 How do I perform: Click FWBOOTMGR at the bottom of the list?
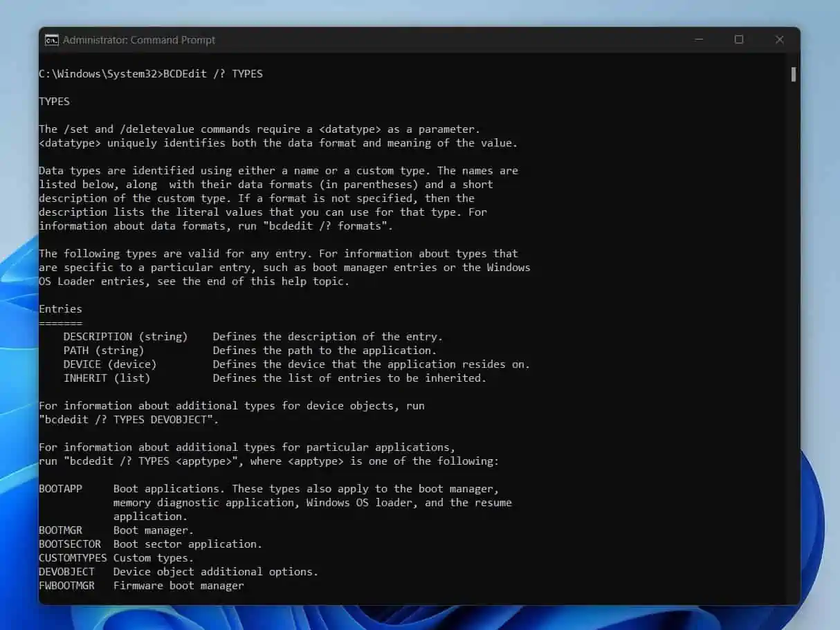pos(66,586)
